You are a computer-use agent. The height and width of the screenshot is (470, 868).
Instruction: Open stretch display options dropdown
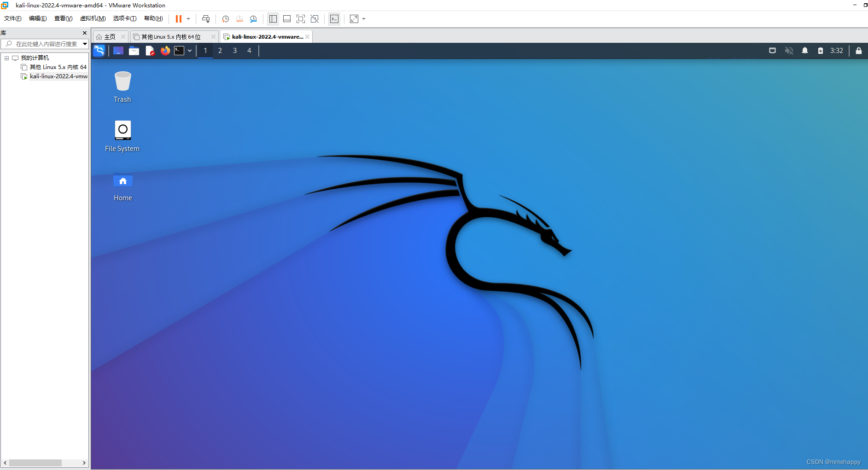364,19
